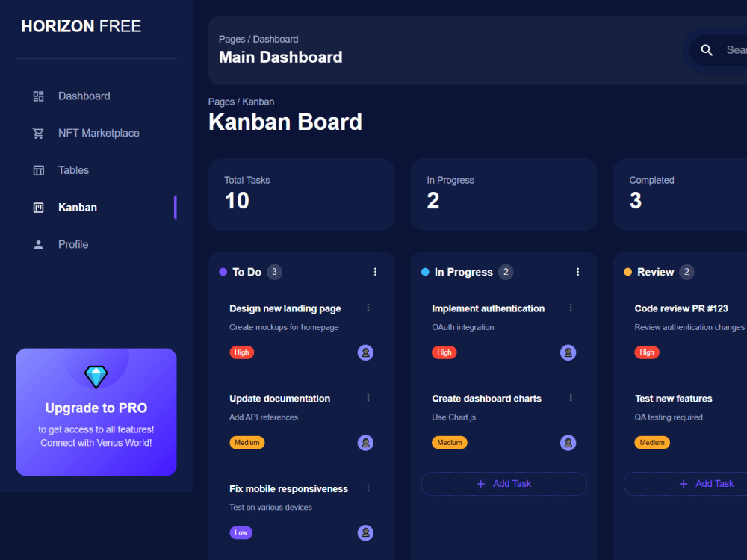Click the Profile person icon in sidebar

click(x=38, y=245)
